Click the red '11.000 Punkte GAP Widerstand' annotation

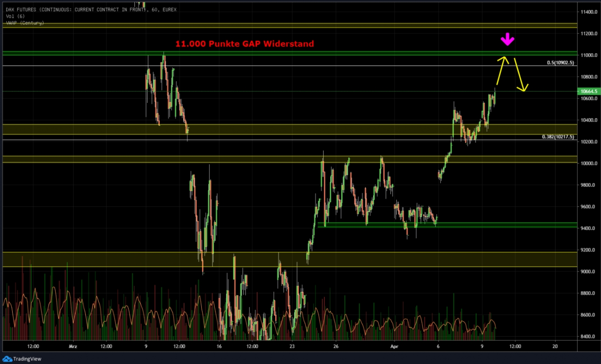245,44
